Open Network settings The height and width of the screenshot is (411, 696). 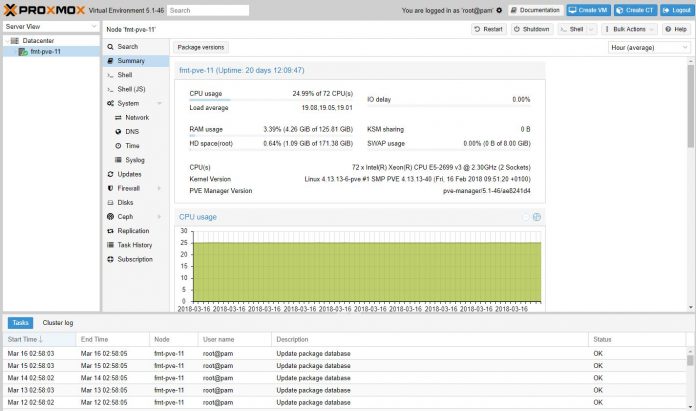coord(135,118)
